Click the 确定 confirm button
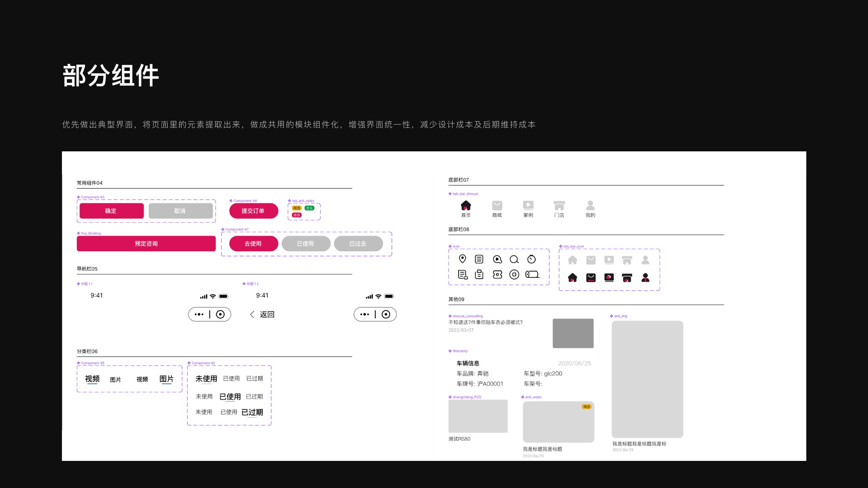868x488 pixels. tap(111, 211)
